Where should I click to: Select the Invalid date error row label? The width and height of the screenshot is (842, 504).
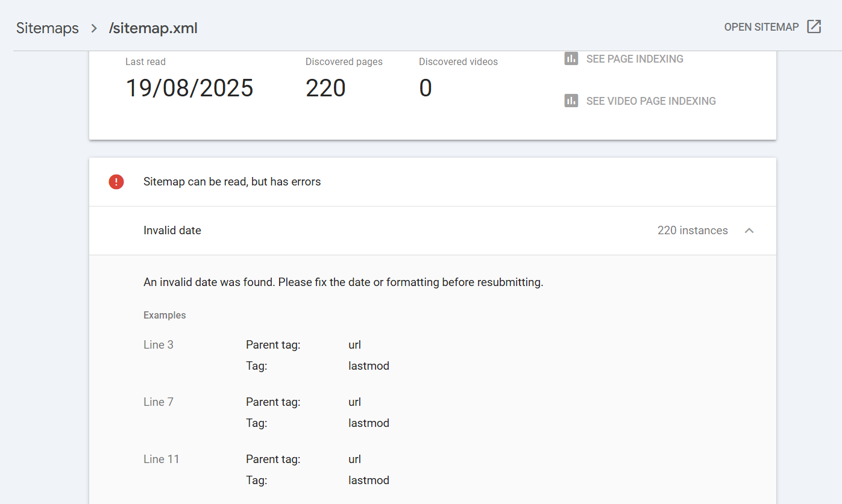(x=172, y=231)
